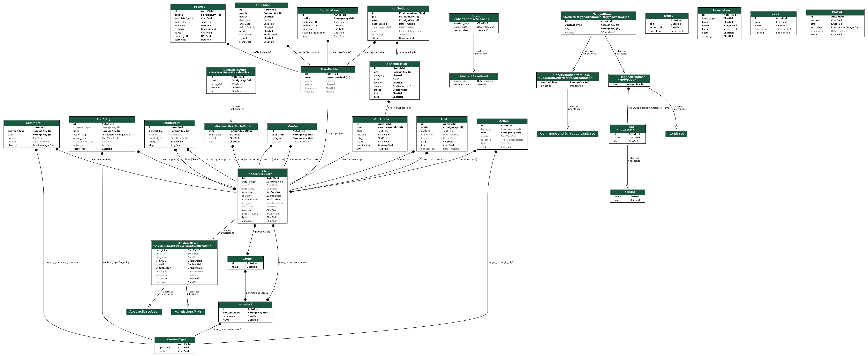Click the Certifications table title
The width and height of the screenshot is (868, 356).
[x=328, y=10]
